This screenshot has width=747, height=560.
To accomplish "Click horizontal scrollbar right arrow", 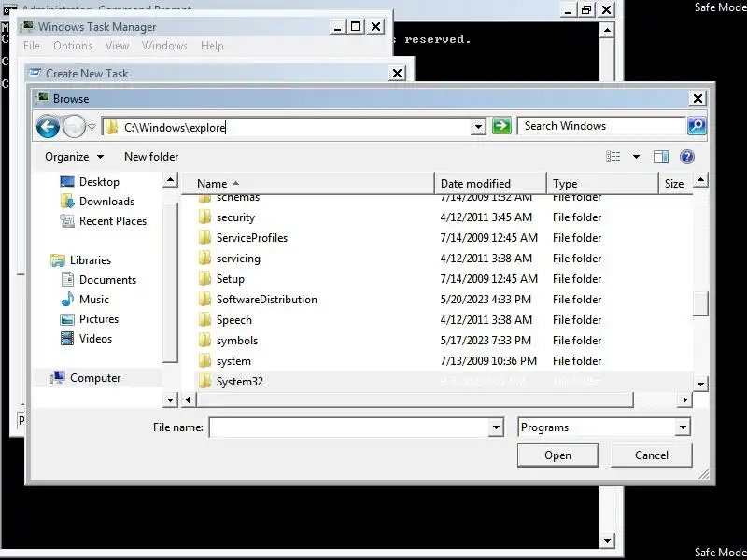I will [x=684, y=399].
